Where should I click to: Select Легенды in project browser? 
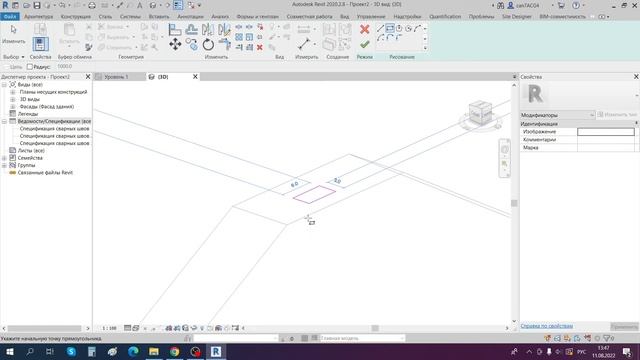pyautogui.click(x=28, y=114)
